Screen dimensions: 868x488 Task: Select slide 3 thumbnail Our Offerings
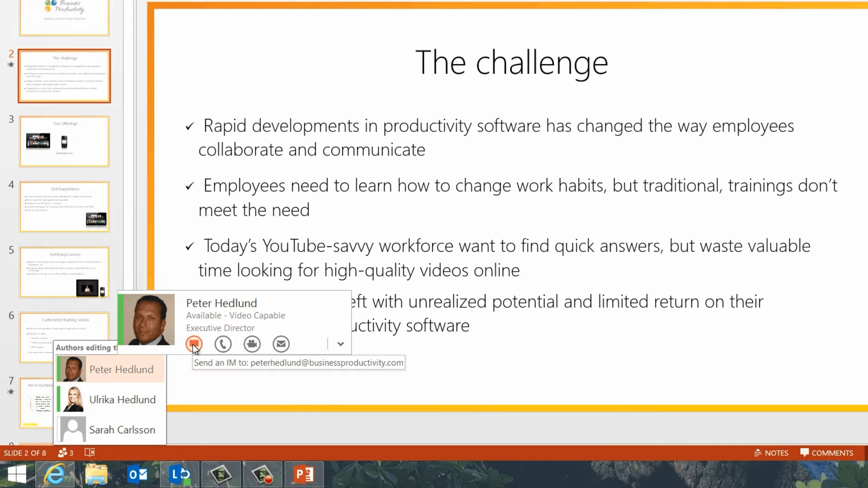point(64,141)
